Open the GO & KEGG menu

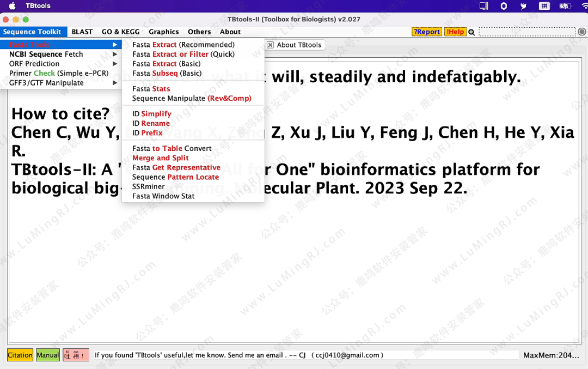click(120, 32)
